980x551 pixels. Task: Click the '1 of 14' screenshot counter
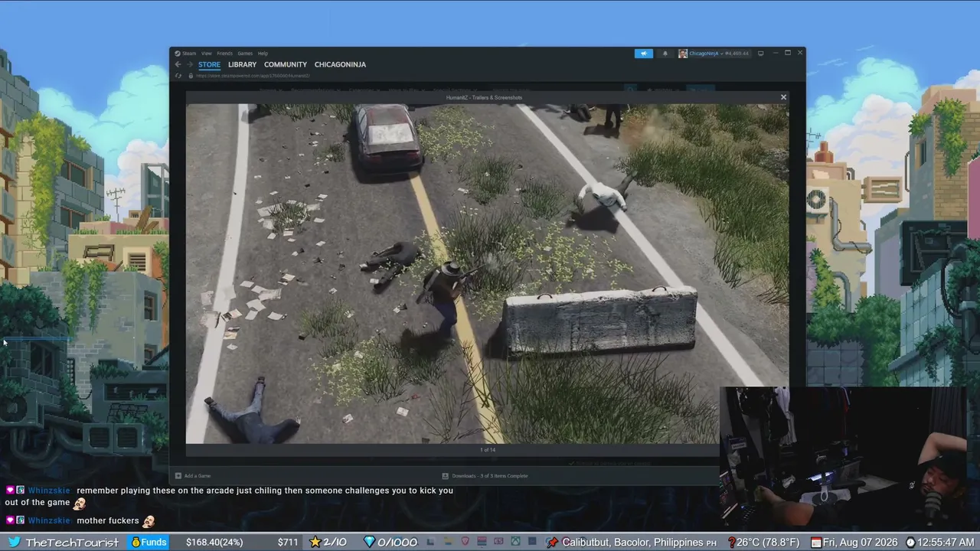(488, 450)
